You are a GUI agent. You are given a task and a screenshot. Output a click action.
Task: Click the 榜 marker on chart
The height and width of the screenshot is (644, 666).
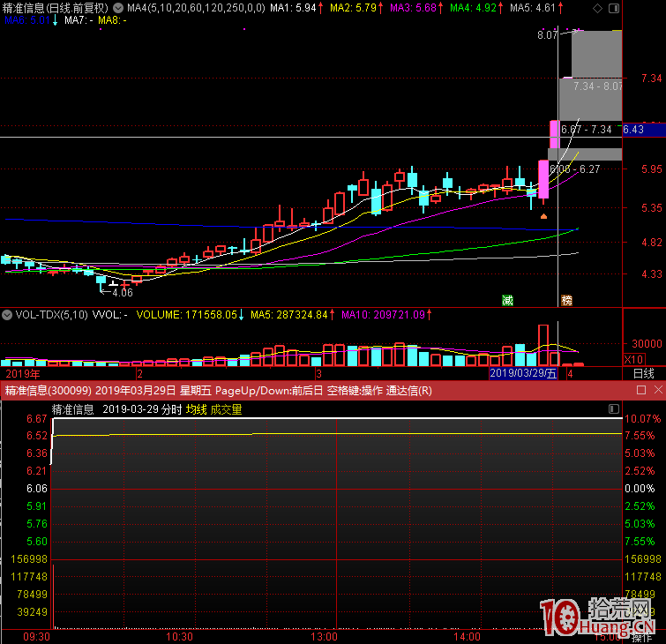tap(567, 300)
